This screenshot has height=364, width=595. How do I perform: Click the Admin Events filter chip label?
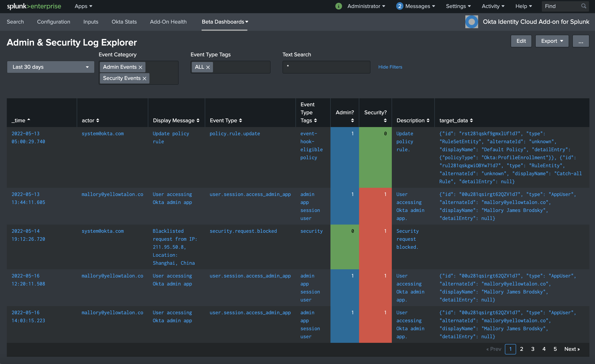click(x=120, y=67)
